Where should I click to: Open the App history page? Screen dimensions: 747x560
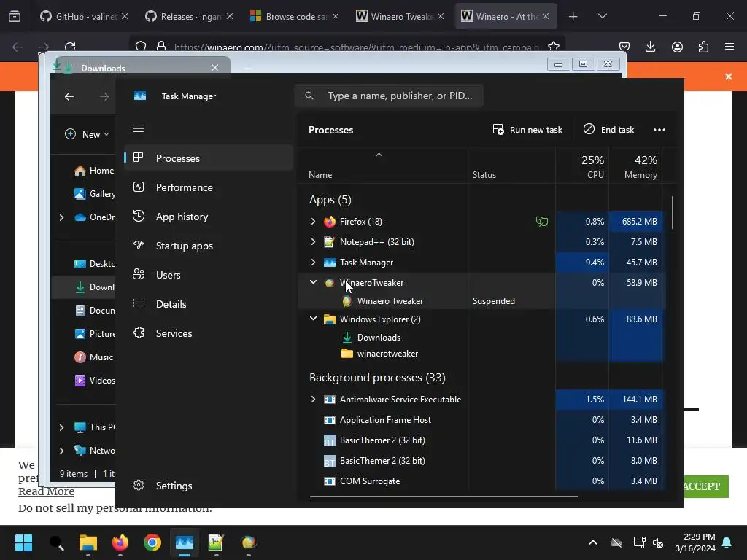[208, 216]
